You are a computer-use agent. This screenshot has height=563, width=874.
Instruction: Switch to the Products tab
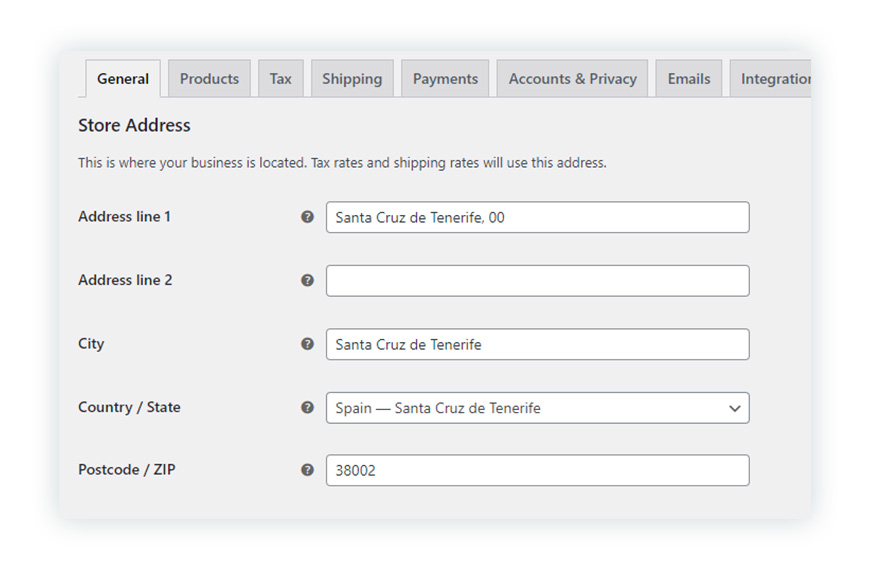[x=209, y=79]
